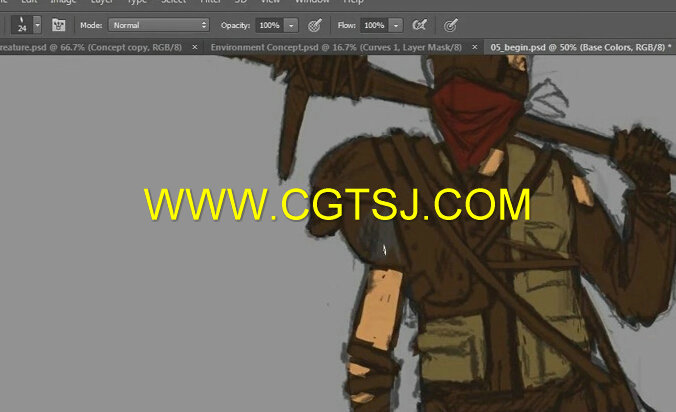
Task: Edit the Flow value field
Action: [x=374, y=25]
